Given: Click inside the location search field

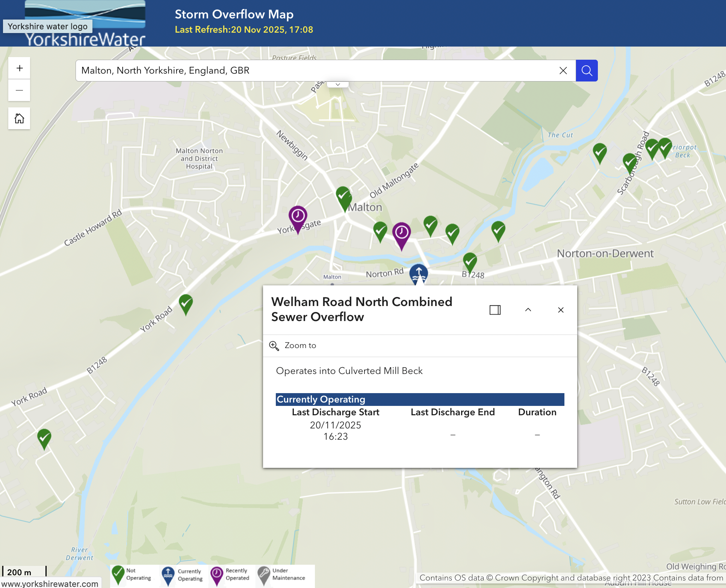Looking at the screenshot, I should tap(316, 71).
